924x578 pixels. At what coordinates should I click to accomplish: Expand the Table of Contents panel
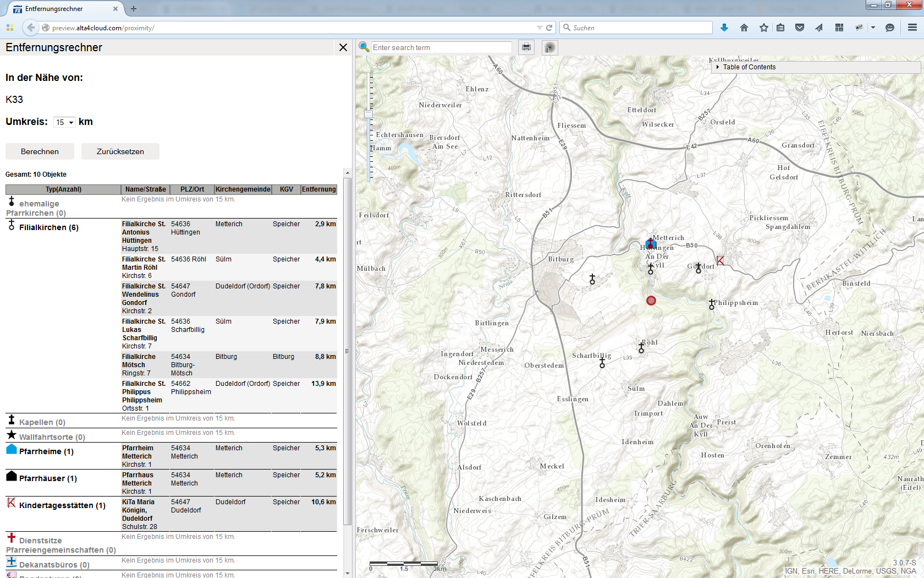tap(749, 67)
